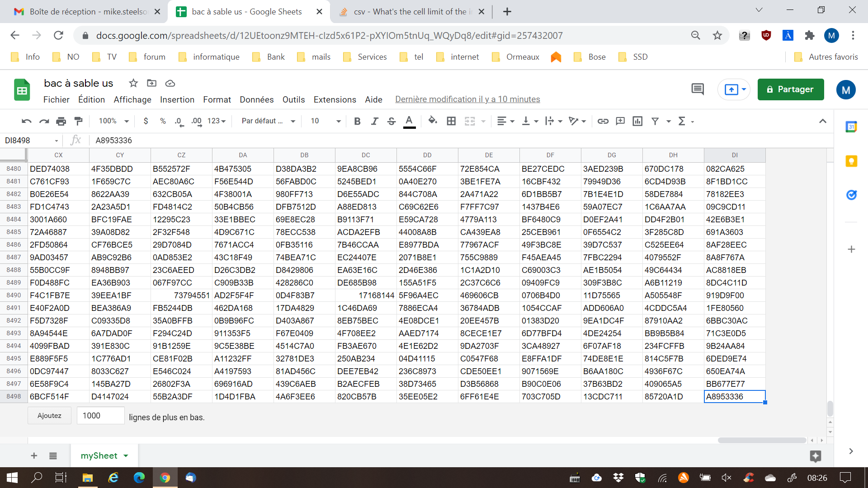This screenshot has width=868, height=488.
Task: Open the number format dropdown
Action: click(x=217, y=121)
